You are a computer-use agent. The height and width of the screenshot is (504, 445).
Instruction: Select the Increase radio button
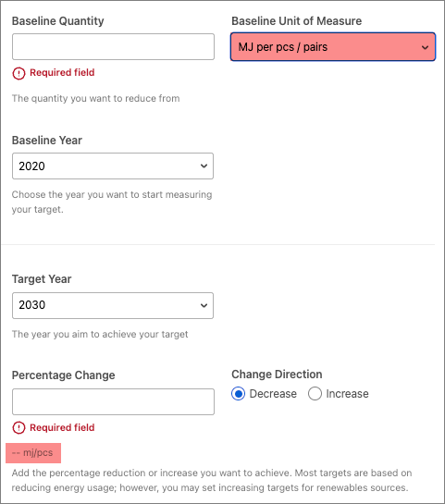click(315, 394)
